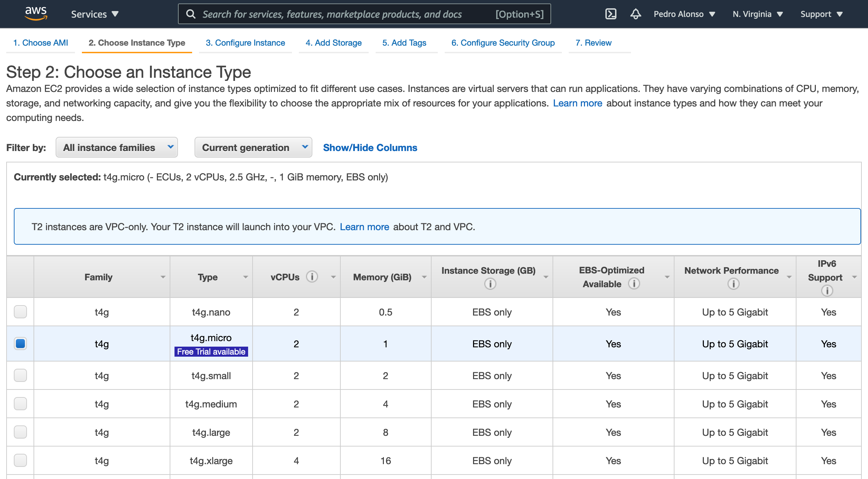Open the Current generation dropdown
The height and width of the screenshot is (479, 868).
[253, 148]
